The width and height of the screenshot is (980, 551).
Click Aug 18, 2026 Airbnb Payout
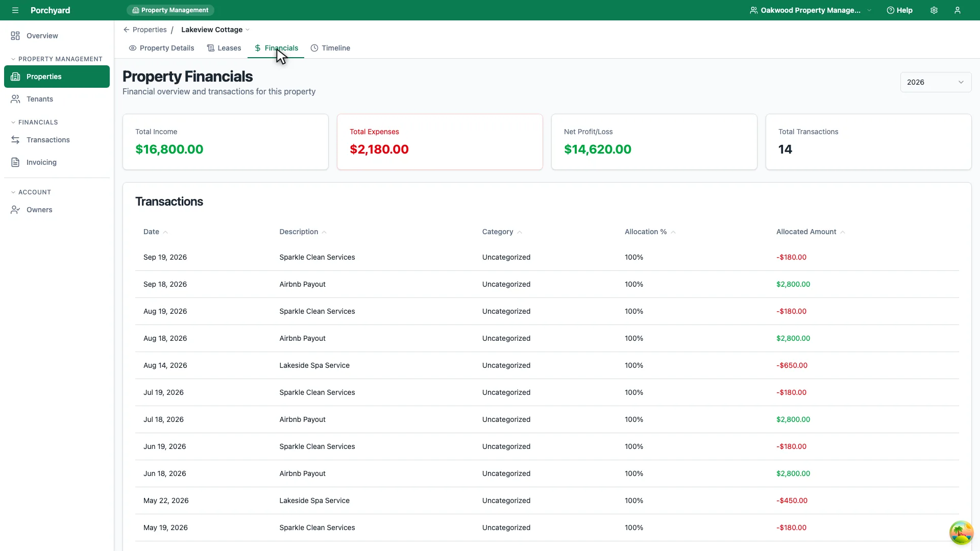coord(302,338)
